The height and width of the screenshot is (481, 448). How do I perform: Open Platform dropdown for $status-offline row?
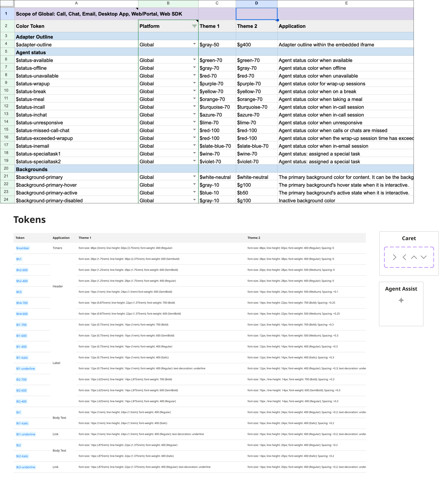click(x=194, y=67)
